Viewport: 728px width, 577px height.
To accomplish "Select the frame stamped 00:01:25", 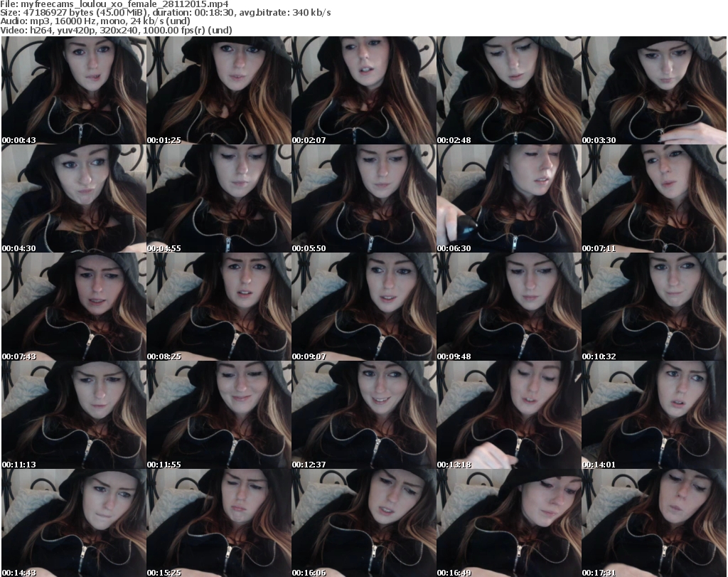I will (219, 90).
